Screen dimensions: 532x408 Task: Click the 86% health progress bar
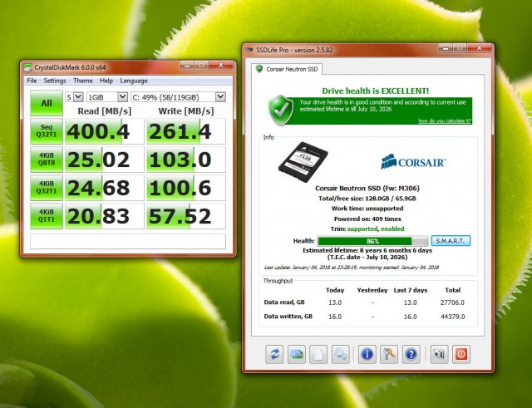(361, 241)
